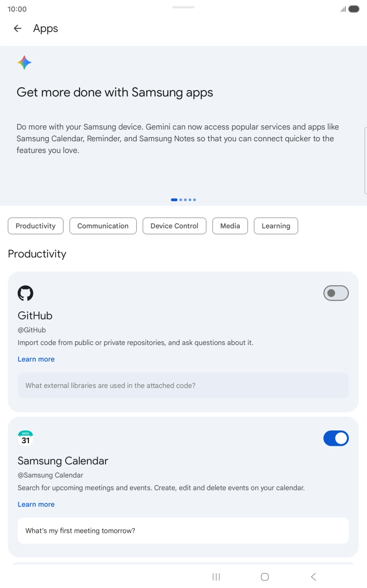The image size is (367, 588).
Task: Select the Media category chip
Action: tap(230, 226)
